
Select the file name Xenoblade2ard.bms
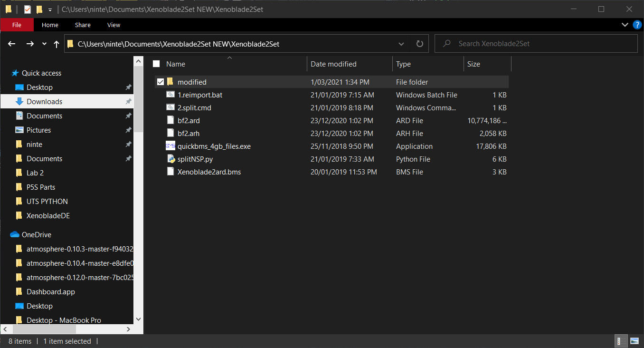pos(209,172)
